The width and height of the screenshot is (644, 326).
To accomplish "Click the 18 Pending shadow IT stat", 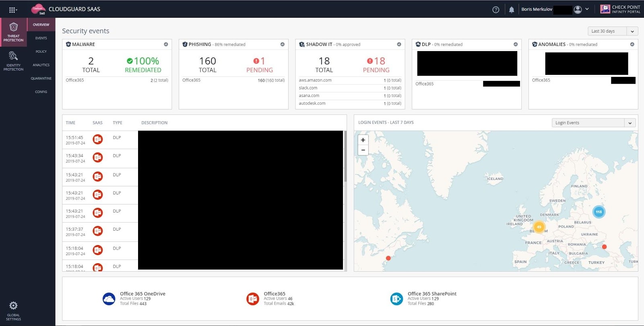I will tap(376, 65).
